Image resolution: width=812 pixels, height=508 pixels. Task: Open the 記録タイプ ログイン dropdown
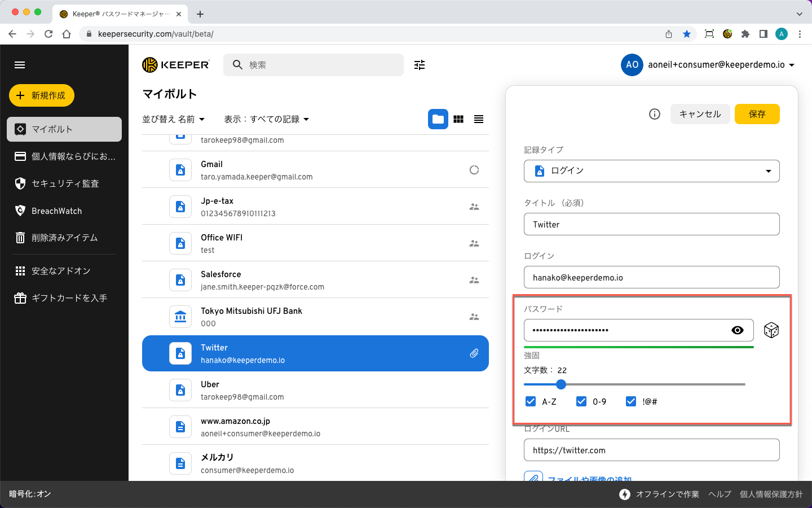click(651, 171)
